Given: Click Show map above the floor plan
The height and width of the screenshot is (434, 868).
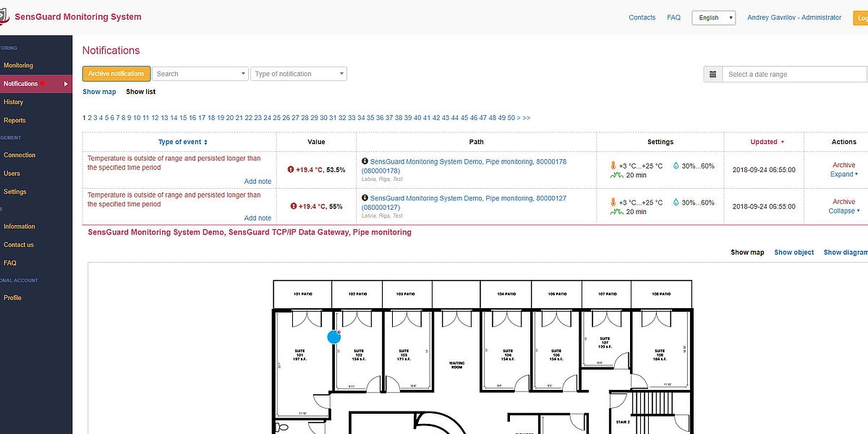Looking at the screenshot, I should [x=747, y=252].
